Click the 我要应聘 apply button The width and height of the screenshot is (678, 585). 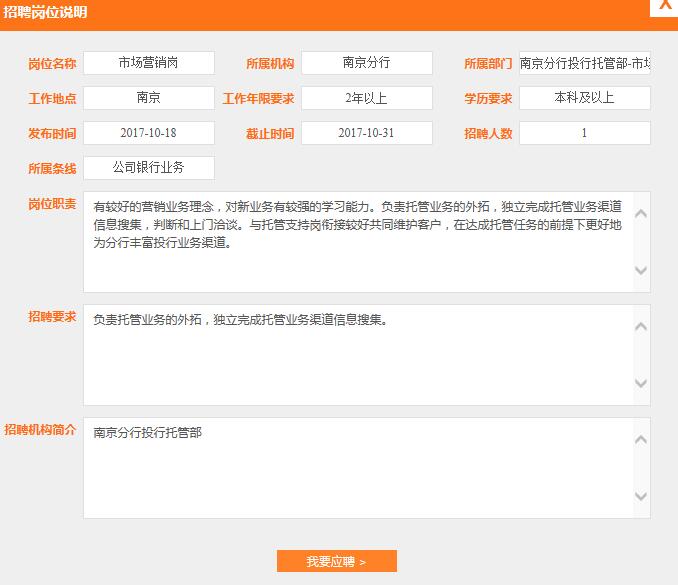[x=336, y=561]
